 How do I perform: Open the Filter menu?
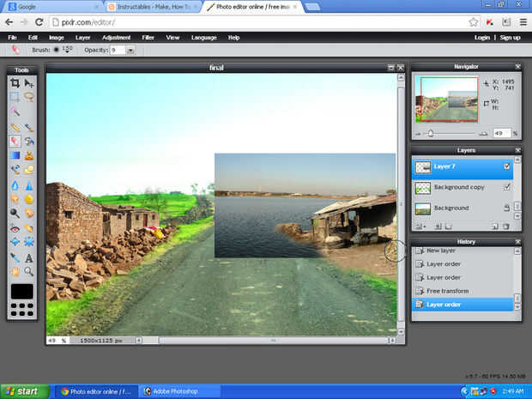point(148,38)
